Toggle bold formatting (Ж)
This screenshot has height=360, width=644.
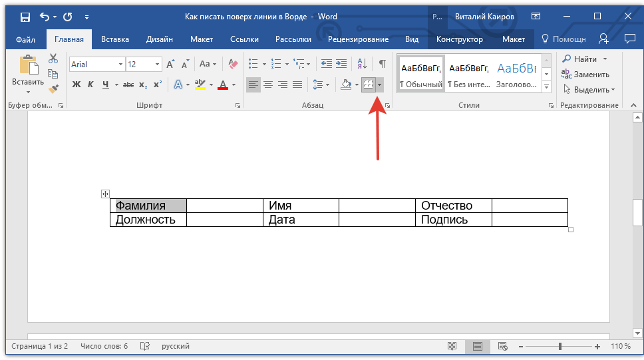click(x=76, y=85)
